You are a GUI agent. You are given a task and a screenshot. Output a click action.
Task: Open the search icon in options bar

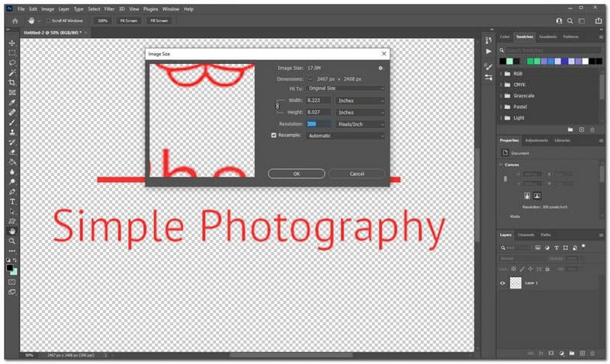click(570, 21)
